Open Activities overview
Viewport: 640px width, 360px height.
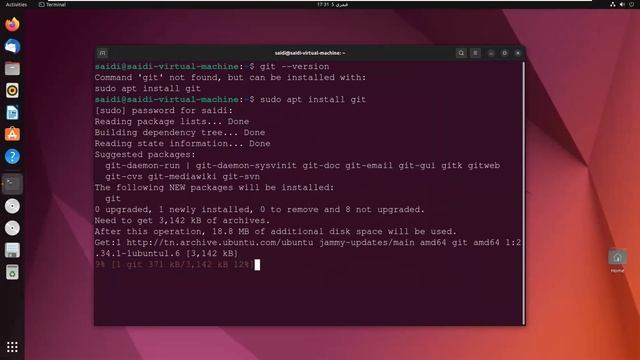coord(16,4)
